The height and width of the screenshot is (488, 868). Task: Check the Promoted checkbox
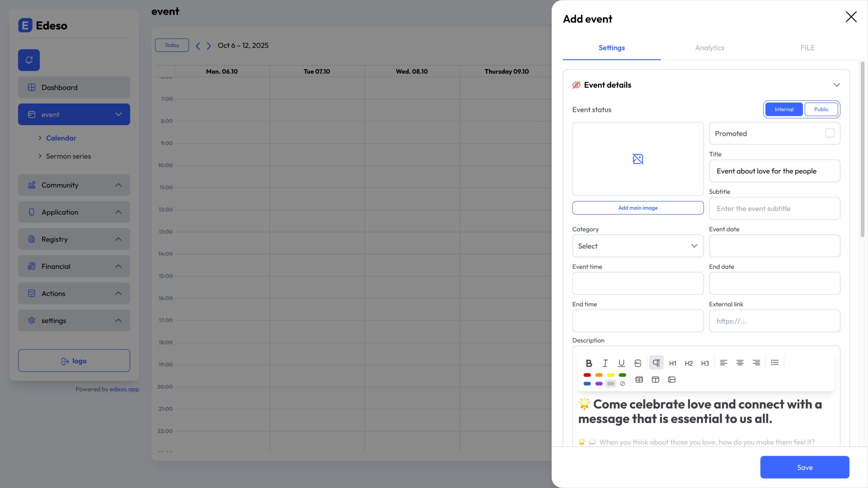coord(830,133)
